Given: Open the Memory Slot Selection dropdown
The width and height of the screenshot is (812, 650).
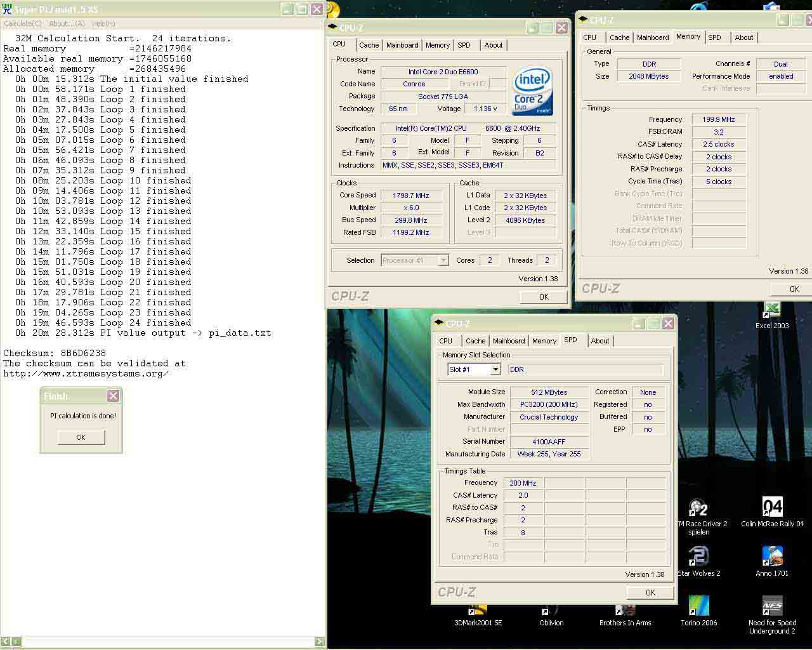Looking at the screenshot, I should click(495, 369).
